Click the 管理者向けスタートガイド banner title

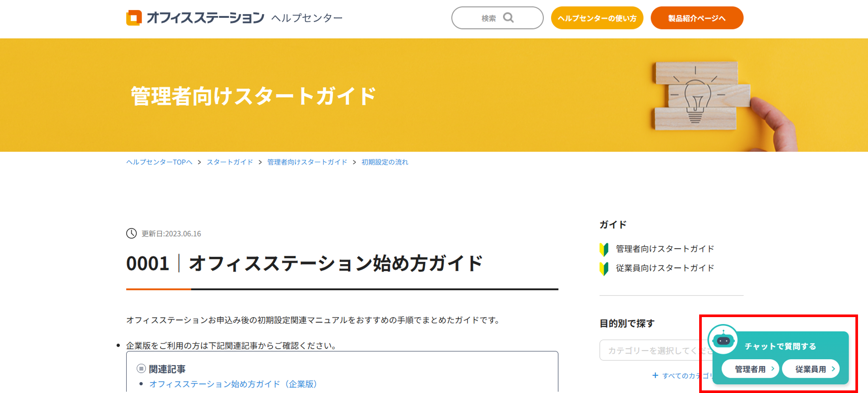(x=253, y=96)
